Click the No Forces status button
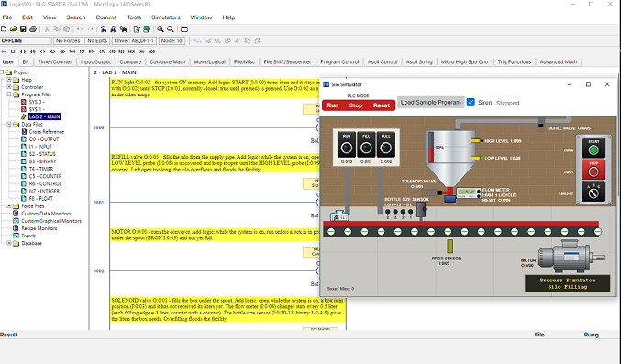 (68, 40)
